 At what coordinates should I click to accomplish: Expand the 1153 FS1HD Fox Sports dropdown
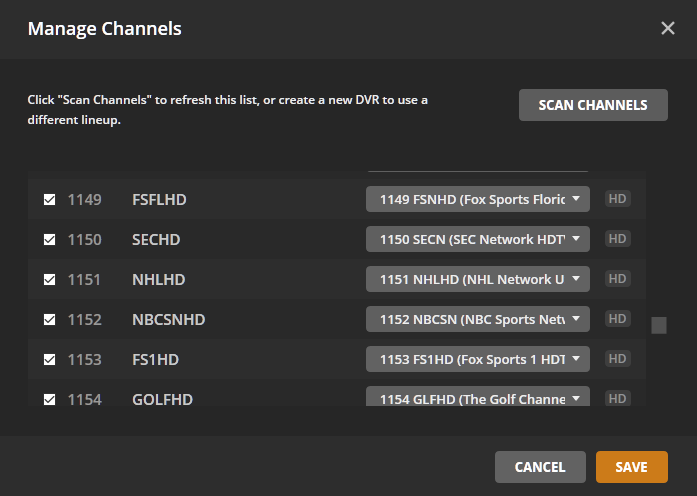tap(478, 359)
